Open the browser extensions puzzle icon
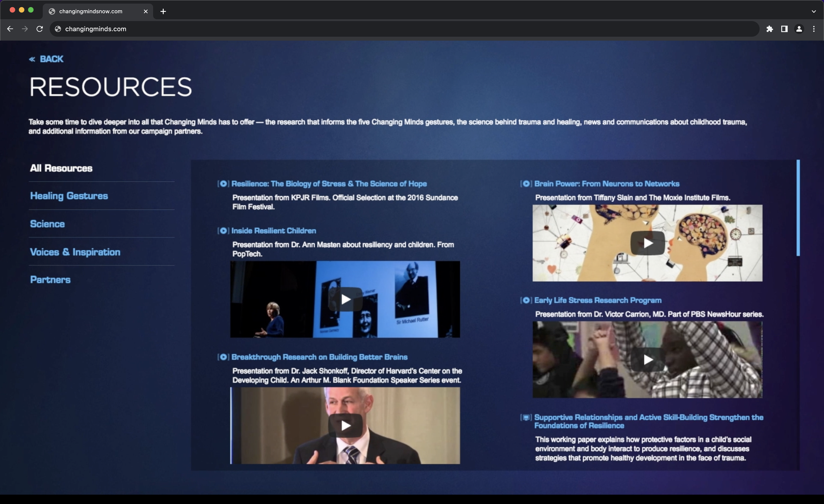 click(x=770, y=29)
